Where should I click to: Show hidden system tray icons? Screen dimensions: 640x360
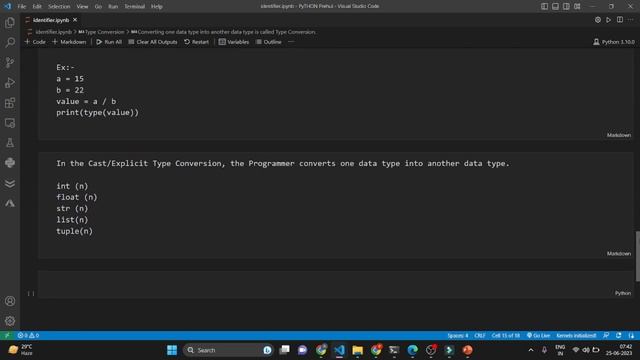(x=531, y=350)
